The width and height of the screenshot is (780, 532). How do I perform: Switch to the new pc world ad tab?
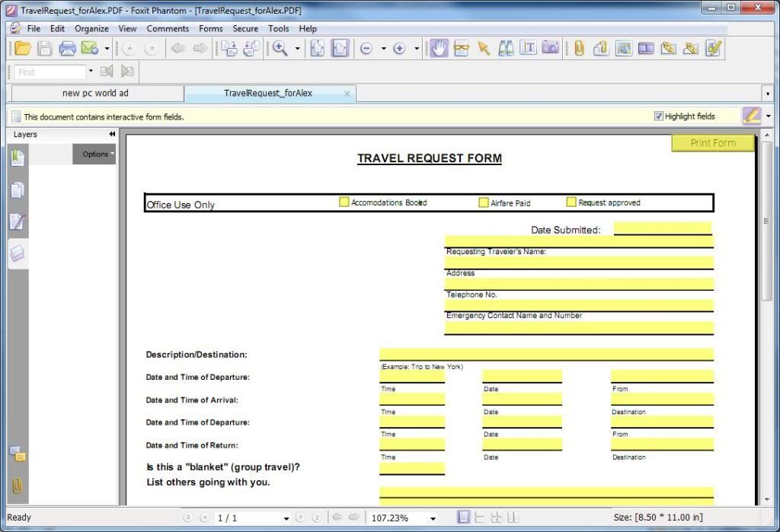click(95, 94)
